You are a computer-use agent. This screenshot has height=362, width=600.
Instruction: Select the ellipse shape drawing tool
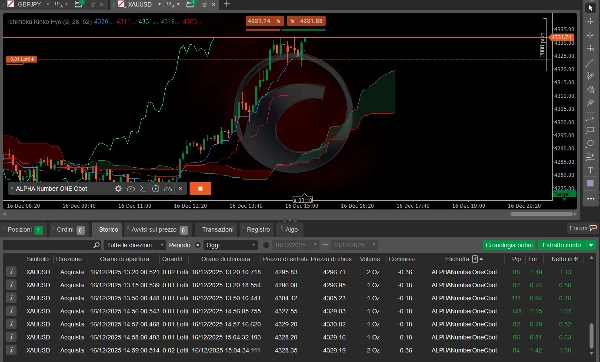[590, 143]
